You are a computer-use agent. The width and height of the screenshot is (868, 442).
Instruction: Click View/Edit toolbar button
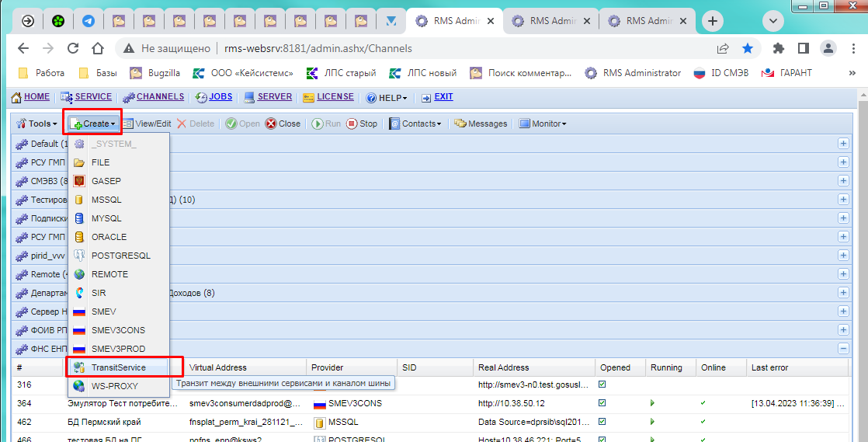[x=147, y=124]
